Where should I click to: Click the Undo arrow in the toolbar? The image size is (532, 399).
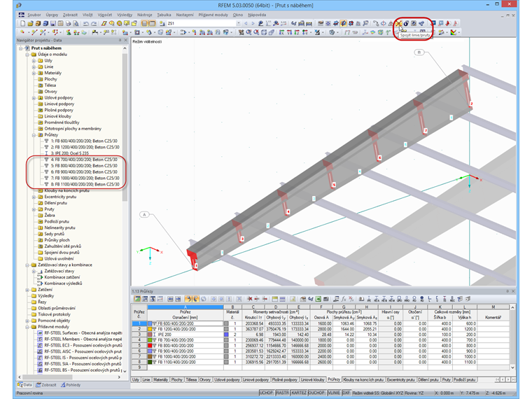point(86,23)
